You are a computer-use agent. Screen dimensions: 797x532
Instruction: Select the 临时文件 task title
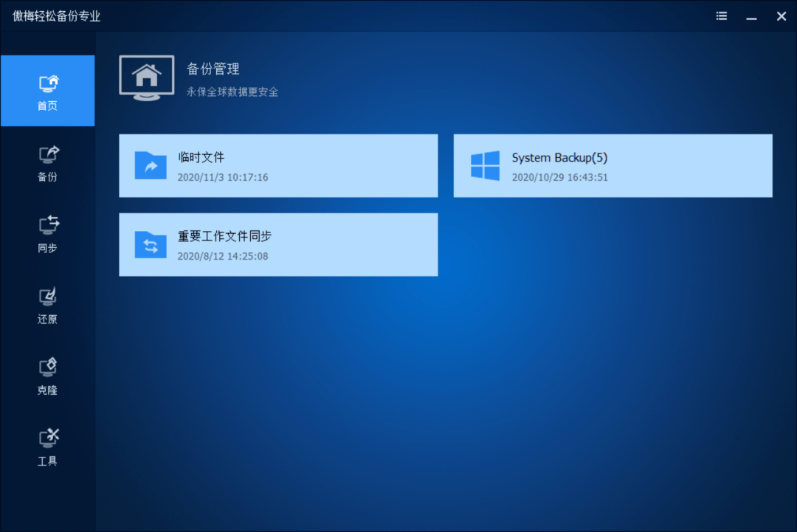coord(201,157)
